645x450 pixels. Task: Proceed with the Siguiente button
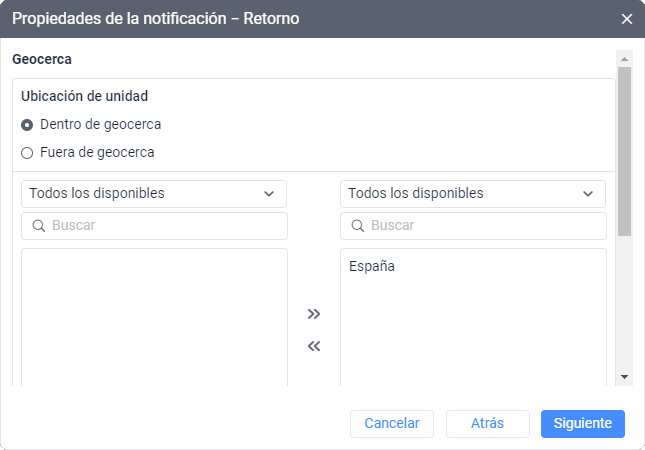[582, 423]
